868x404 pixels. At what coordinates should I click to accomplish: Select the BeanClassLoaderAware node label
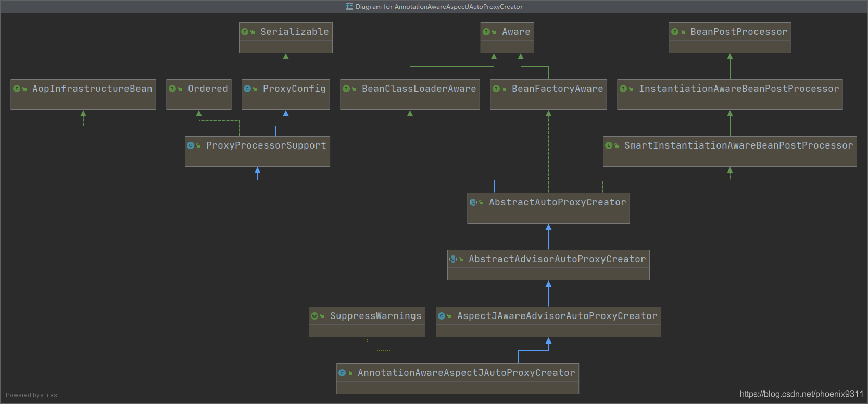pyautogui.click(x=419, y=89)
